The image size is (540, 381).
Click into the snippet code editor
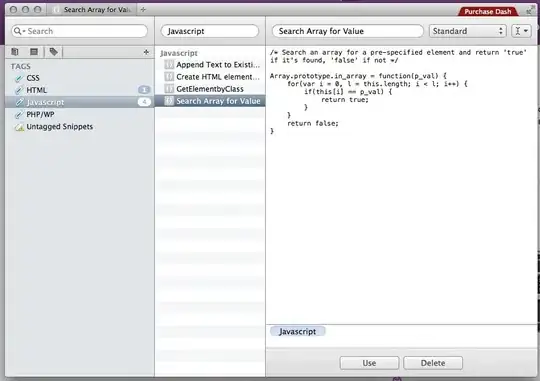point(402,186)
